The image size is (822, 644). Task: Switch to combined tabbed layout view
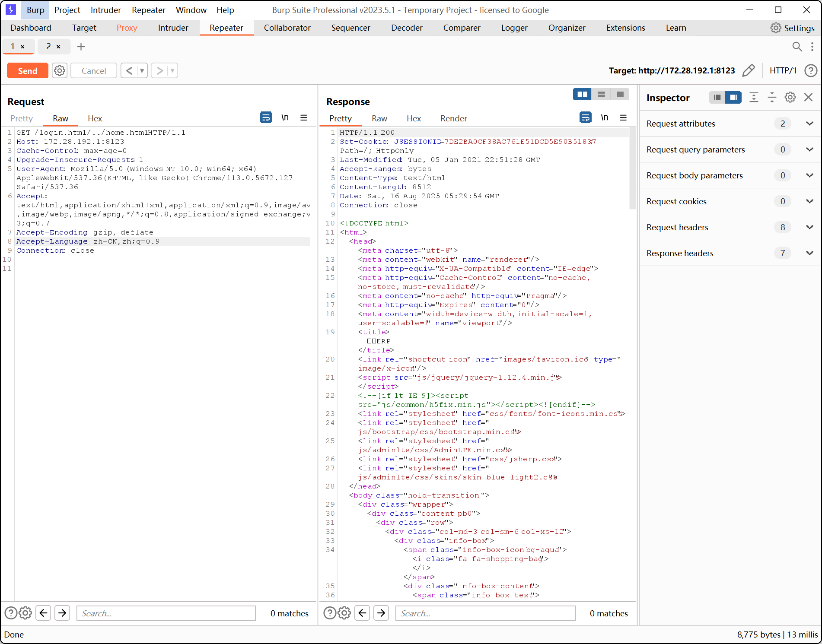point(620,94)
